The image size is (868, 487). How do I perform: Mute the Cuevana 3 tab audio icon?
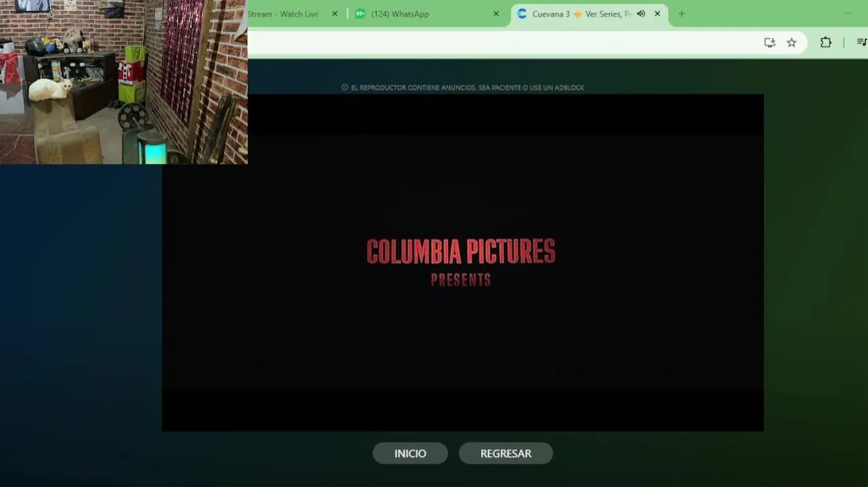(641, 14)
